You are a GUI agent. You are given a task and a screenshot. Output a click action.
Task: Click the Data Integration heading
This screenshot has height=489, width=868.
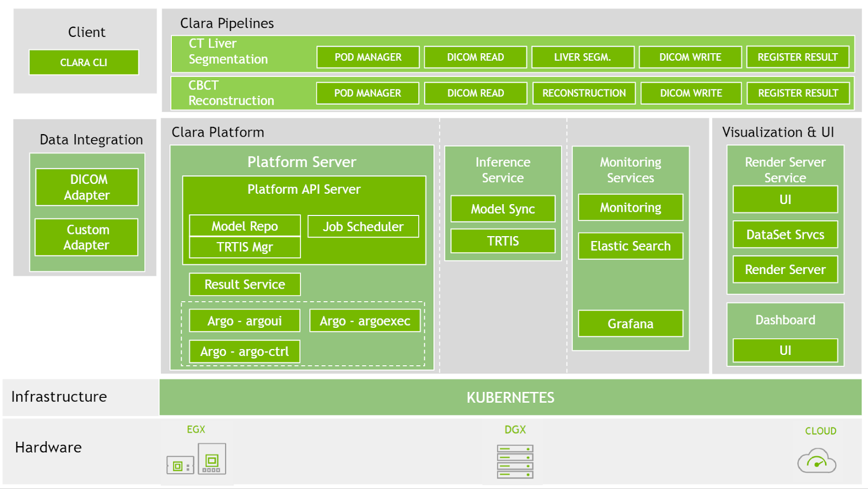coord(91,139)
